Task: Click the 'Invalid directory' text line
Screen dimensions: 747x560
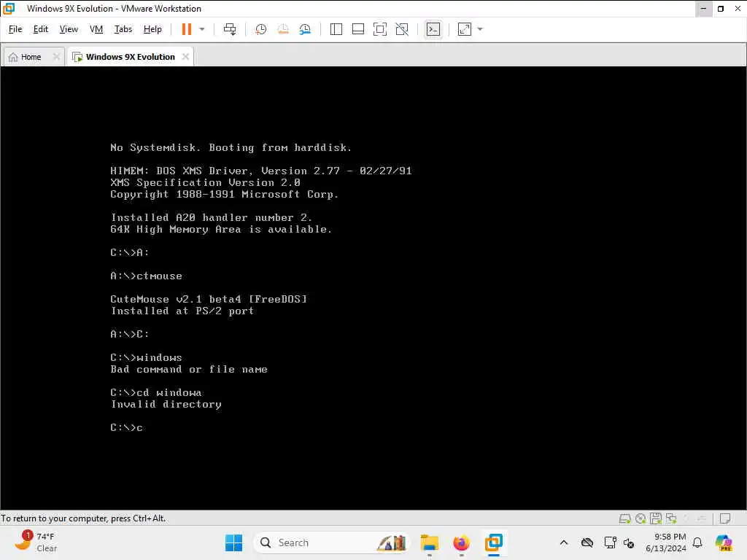Action: tap(166, 404)
